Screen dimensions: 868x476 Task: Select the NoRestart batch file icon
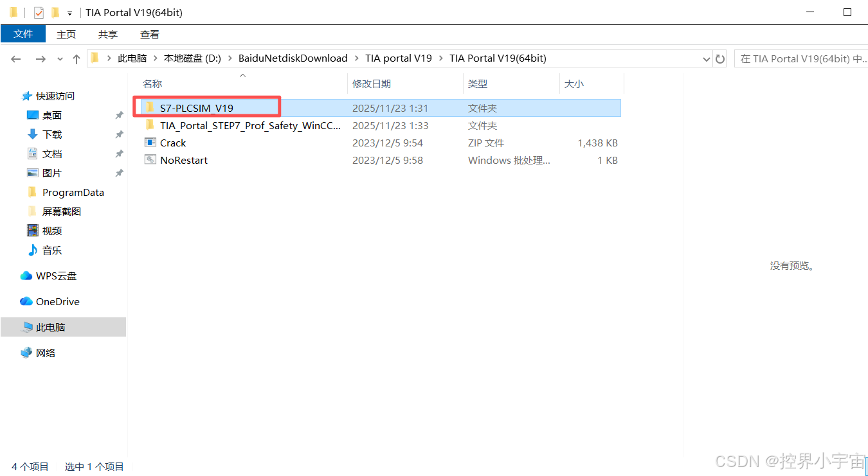pyautogui.click(x=150, y=159)
